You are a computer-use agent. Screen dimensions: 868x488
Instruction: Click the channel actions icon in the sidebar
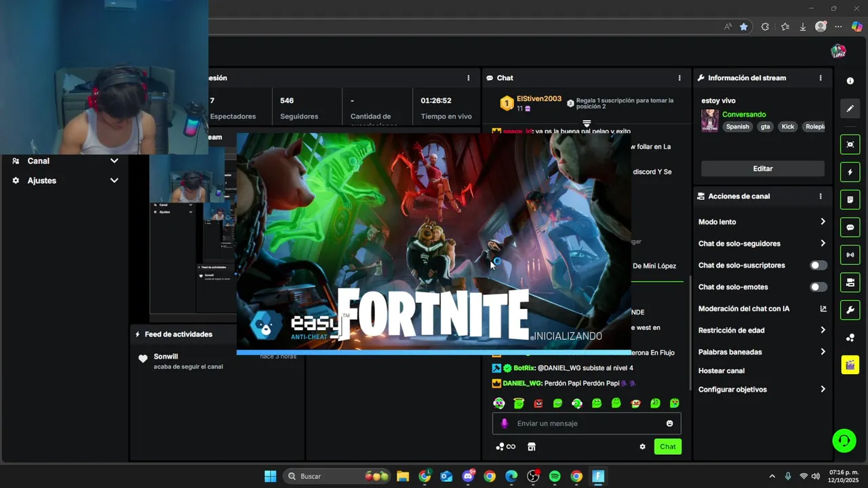click(x=850, y=283)
